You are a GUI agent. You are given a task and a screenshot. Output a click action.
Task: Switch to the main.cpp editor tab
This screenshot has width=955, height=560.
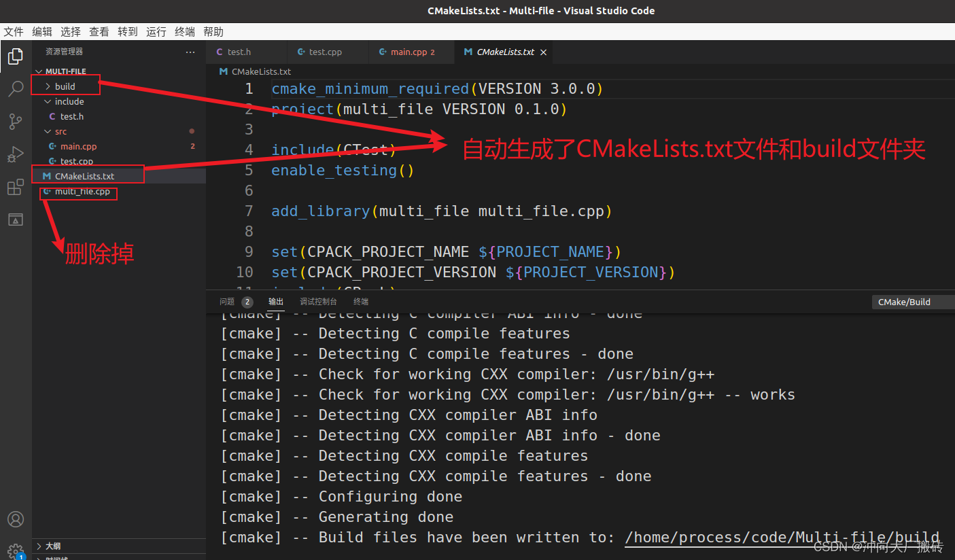(411, 52)
